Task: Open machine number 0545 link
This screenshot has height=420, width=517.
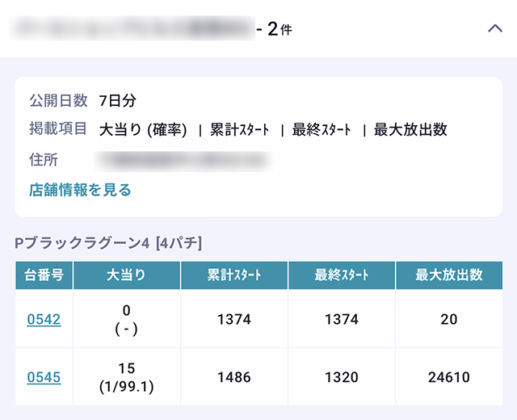Action: click(x=44, y=377)
